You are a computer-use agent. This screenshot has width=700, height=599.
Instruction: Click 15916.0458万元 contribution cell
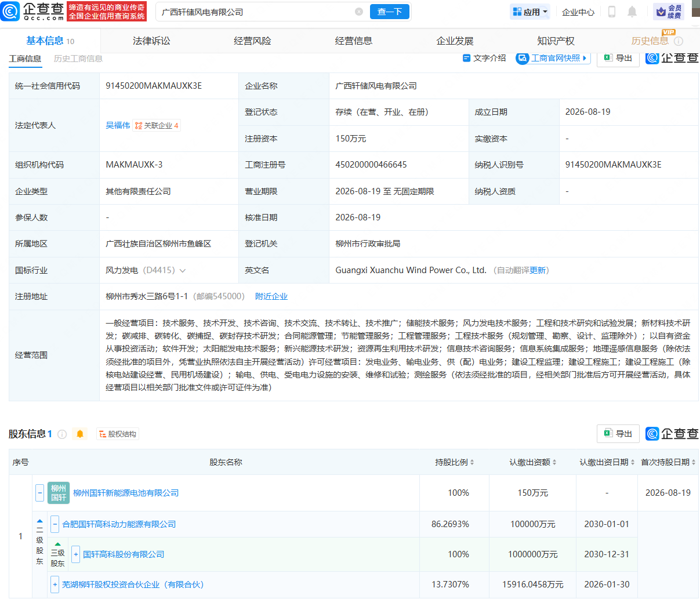(533, 585)
